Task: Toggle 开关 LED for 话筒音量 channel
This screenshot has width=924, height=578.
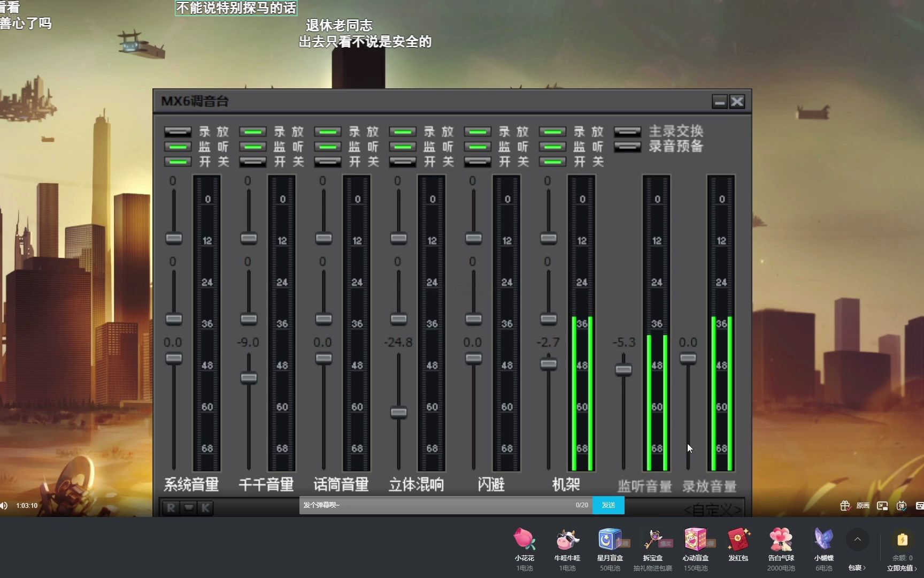Action: coord(327,161)
